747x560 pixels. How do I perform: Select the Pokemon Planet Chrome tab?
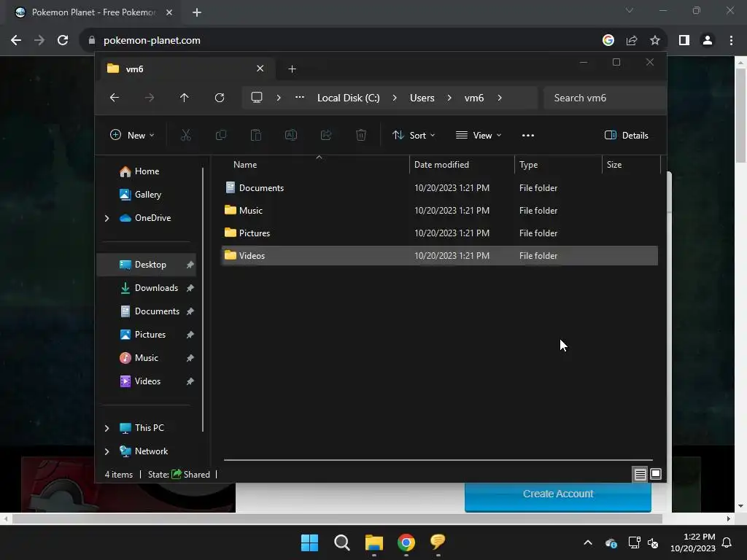93,12
